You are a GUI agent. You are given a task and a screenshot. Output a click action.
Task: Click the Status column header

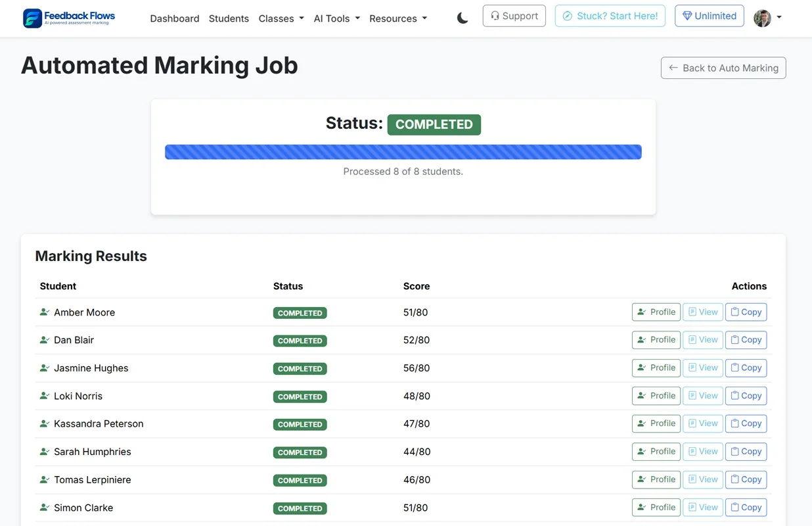point(288,286)
